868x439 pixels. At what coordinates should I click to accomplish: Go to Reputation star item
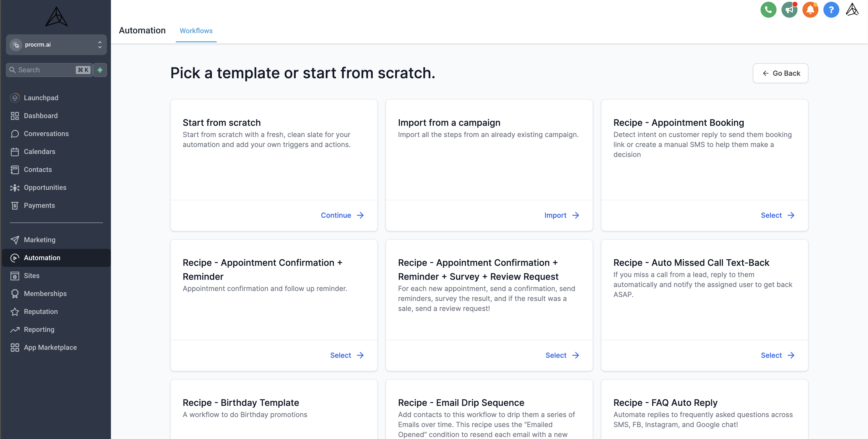(x=40, y=311)
